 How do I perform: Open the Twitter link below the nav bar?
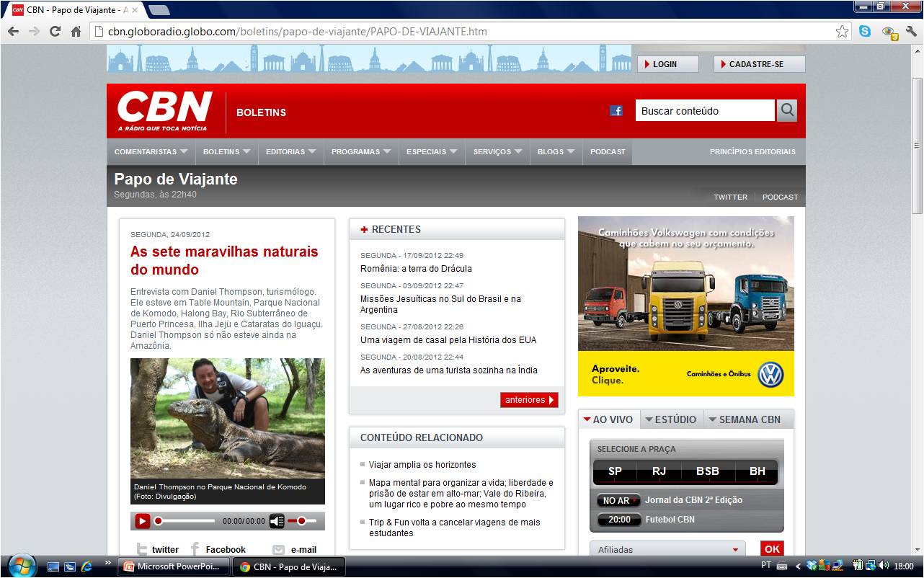click(730, 197)
